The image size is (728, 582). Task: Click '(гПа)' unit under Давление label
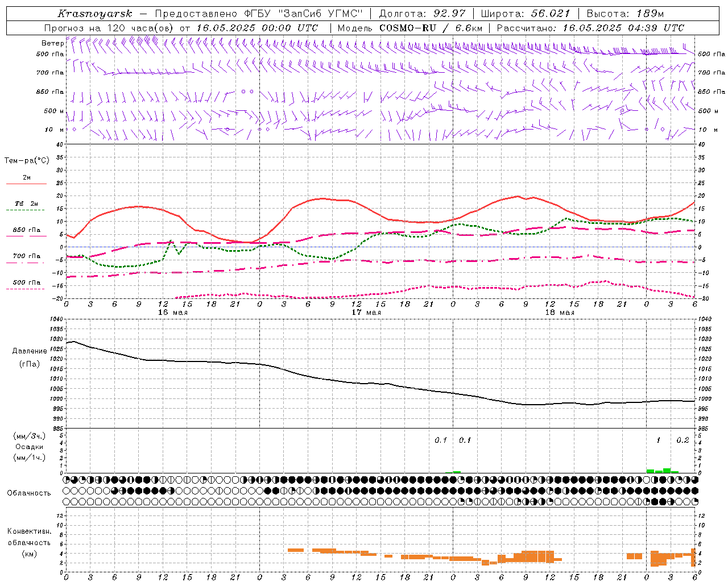[x=30, y=364]
